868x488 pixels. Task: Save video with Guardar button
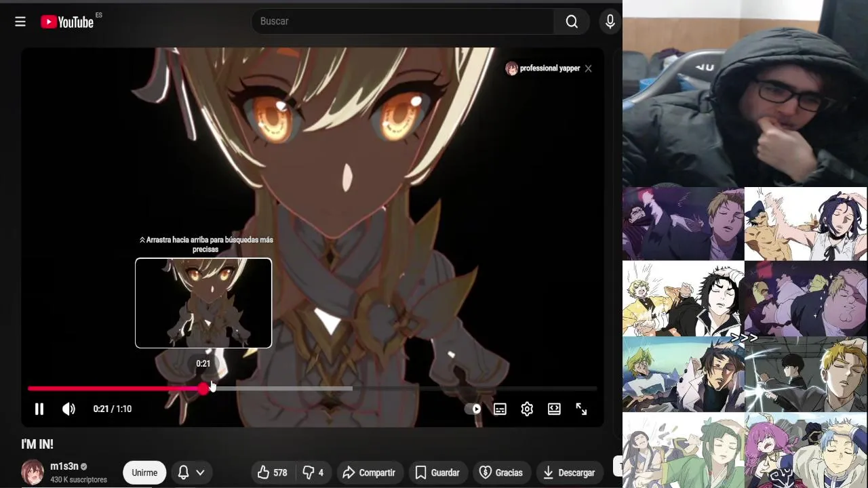pyautogui.click(x=437, y=472)
